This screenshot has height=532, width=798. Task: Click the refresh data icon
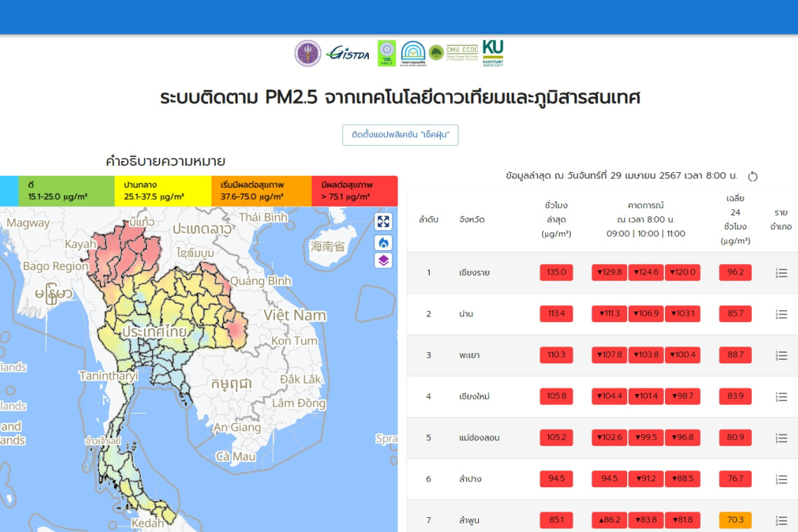click(x=753, y=176)
